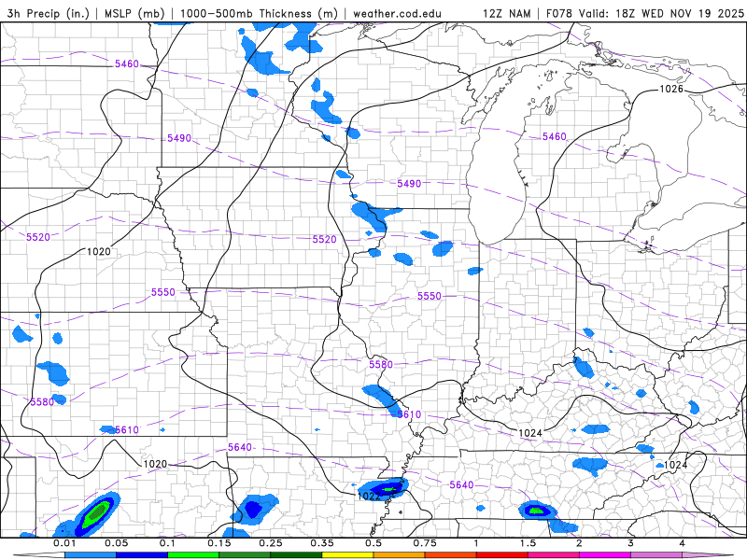The width and height of the screenshot is (747, 560).
Task: Select the orange-red 0.75–1 legend swatch
Action: pyautogui.click(x=451, y=555)
